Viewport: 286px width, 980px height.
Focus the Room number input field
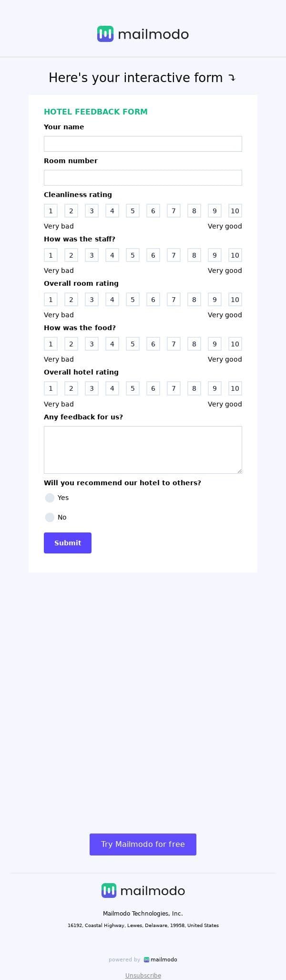[143, 178]
